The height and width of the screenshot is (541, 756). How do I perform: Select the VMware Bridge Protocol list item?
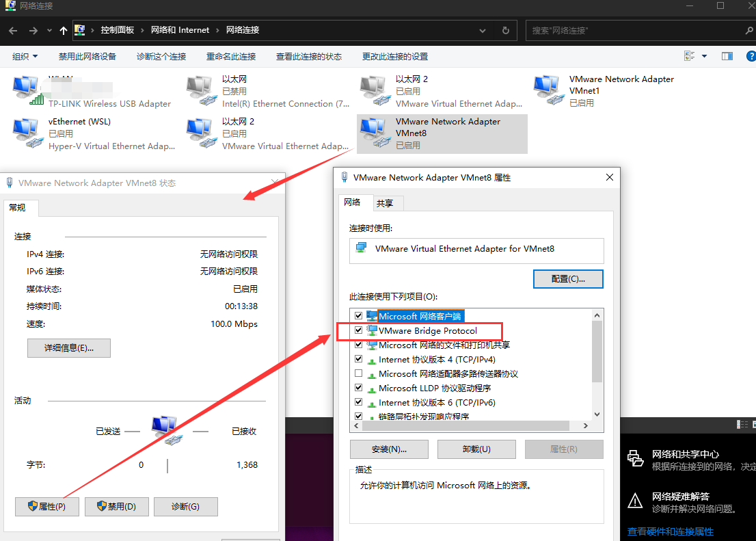[x=428, y=330]
